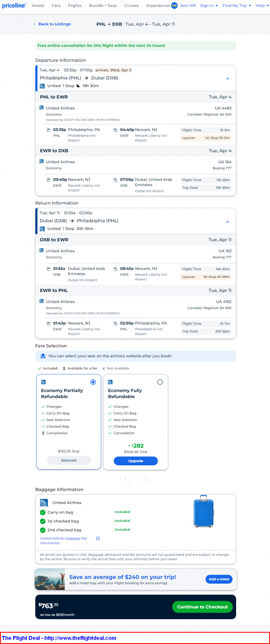Open the Flights menu item
This screenshot has height=644, width=270.
click(x=75, y=6)
